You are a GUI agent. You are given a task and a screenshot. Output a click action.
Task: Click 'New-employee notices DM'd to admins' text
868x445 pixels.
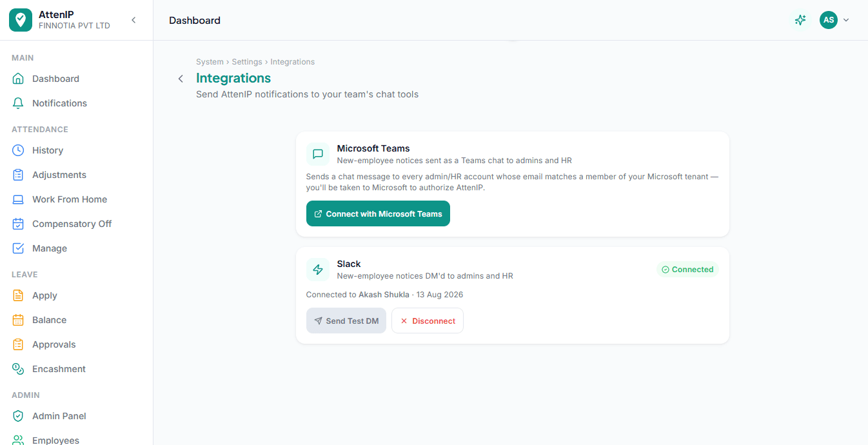425,276
